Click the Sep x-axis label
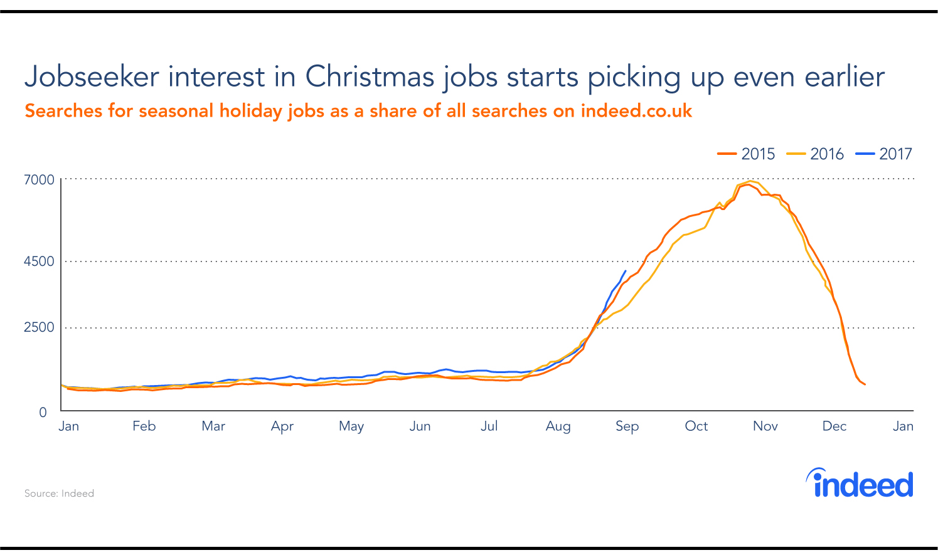 627,426
